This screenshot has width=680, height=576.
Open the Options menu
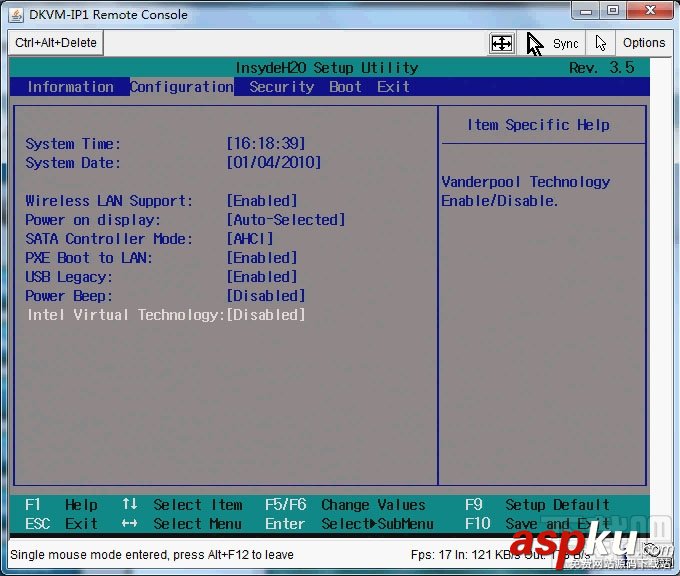[644, 43]
